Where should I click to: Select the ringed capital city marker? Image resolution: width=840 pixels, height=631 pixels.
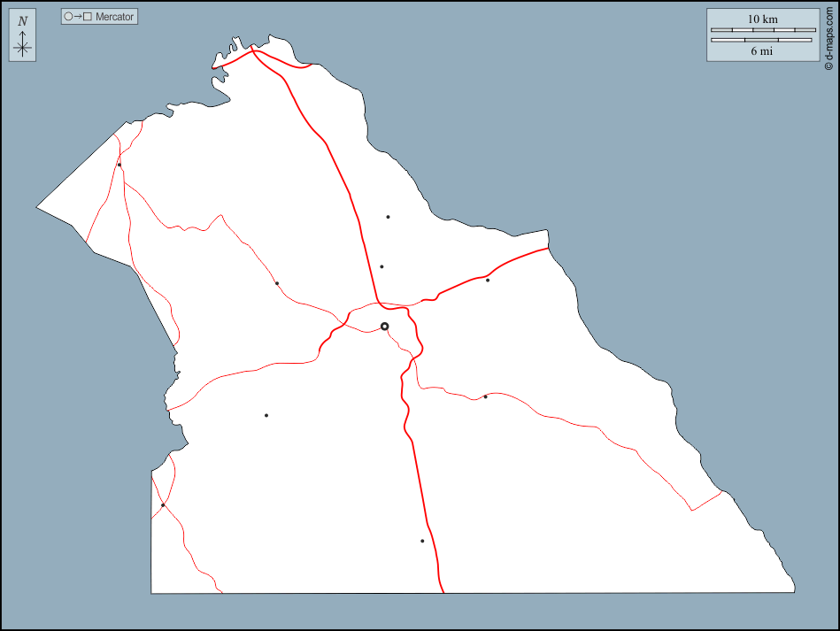[x=384, y=327]
